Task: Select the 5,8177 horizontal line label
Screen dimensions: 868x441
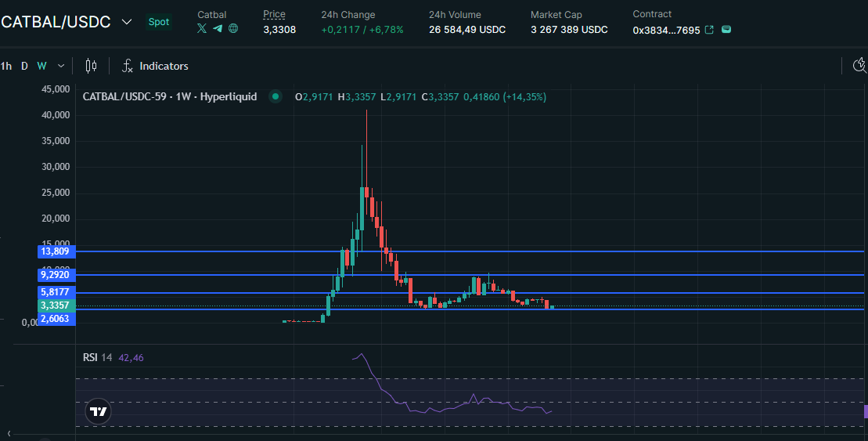Action: point(56,292)
